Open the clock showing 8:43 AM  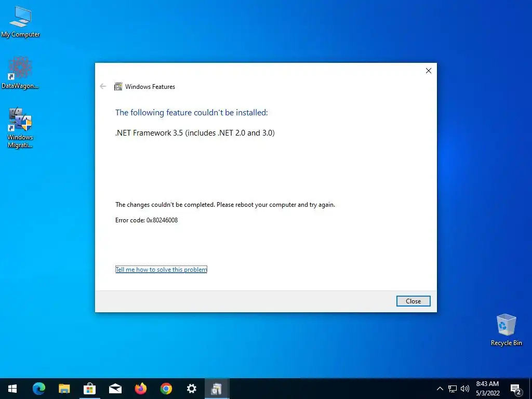487,389
